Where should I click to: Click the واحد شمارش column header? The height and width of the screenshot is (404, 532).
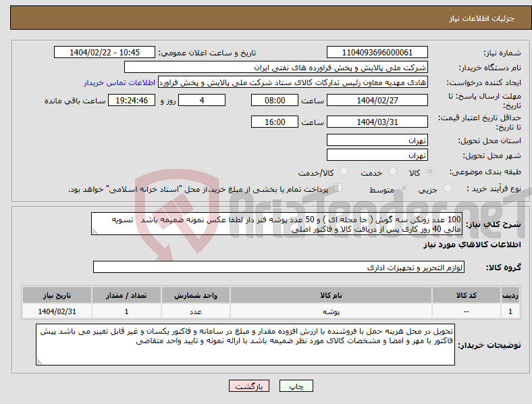pyautogui.click(x=195, y=295)
